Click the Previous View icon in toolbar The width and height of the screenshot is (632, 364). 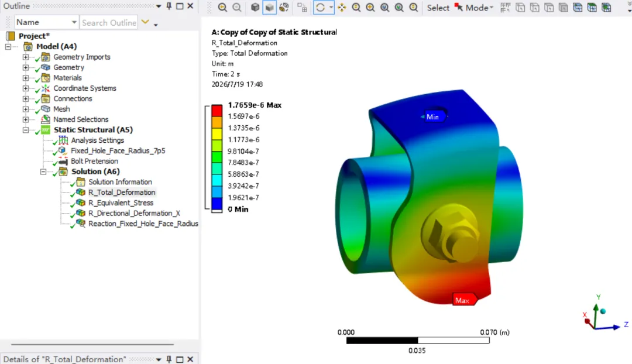(x=222, y=8)
